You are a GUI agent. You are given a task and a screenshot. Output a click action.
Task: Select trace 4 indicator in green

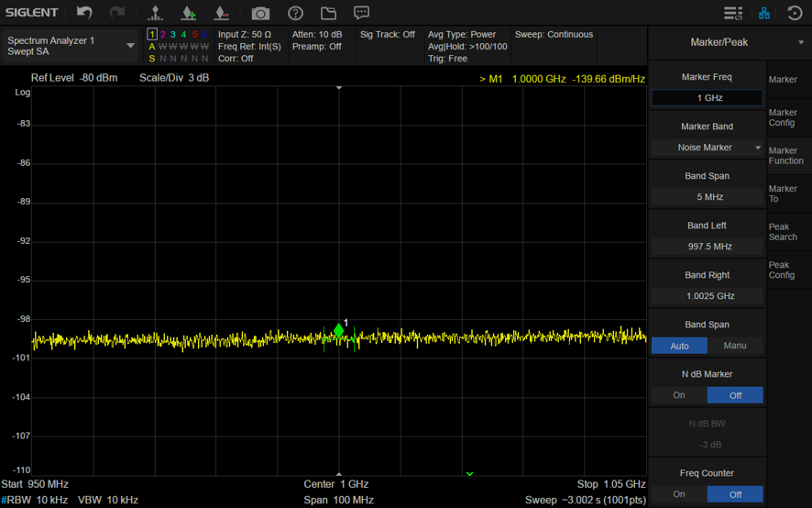[183, 34]
